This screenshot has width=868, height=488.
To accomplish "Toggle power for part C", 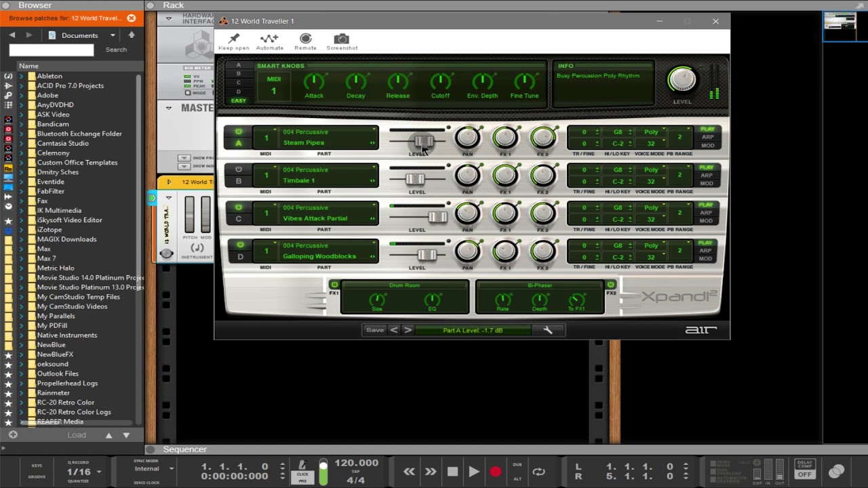I will (238, 207).
